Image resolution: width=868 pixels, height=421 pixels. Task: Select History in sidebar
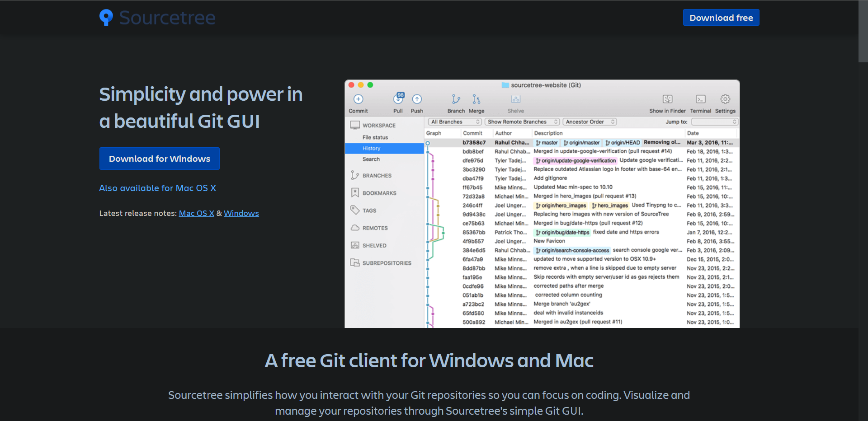384,148
